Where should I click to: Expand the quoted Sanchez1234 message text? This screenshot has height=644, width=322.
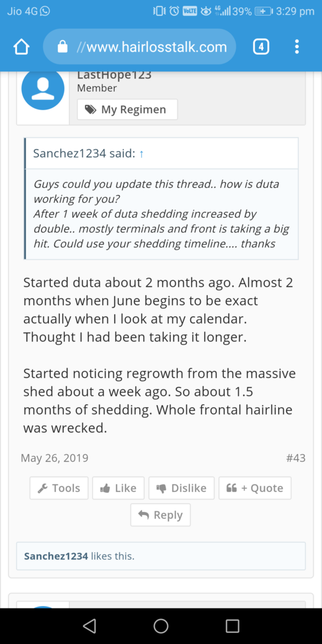[162, 214]
